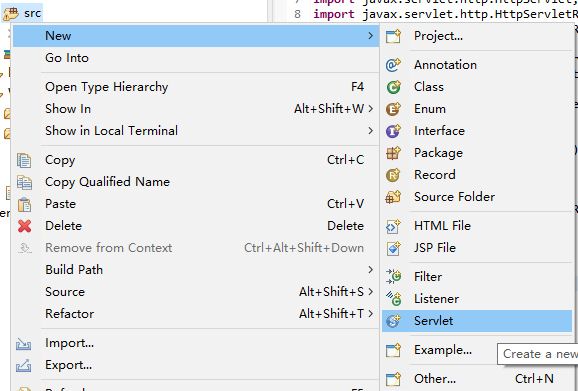Image resolution: width=578 pixels, height=391 pixels.
Task: Click the red Delete X icon
Action: click(x=24, y=226)
